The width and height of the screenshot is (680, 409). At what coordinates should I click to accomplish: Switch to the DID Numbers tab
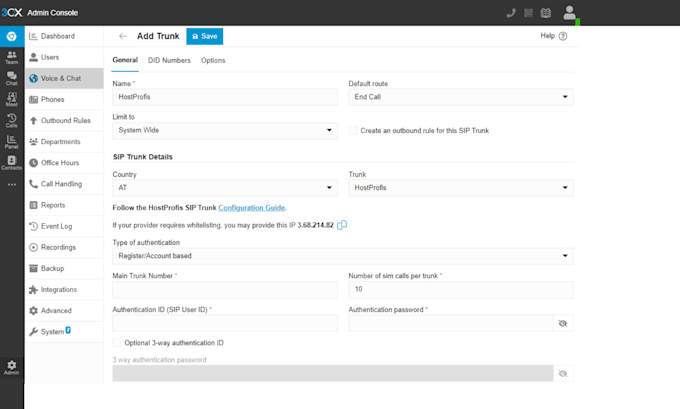coord(169,60)
